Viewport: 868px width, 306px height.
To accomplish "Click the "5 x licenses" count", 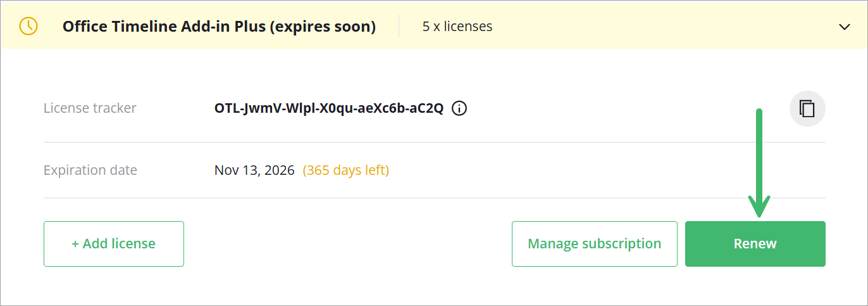I will pos(457,27).
